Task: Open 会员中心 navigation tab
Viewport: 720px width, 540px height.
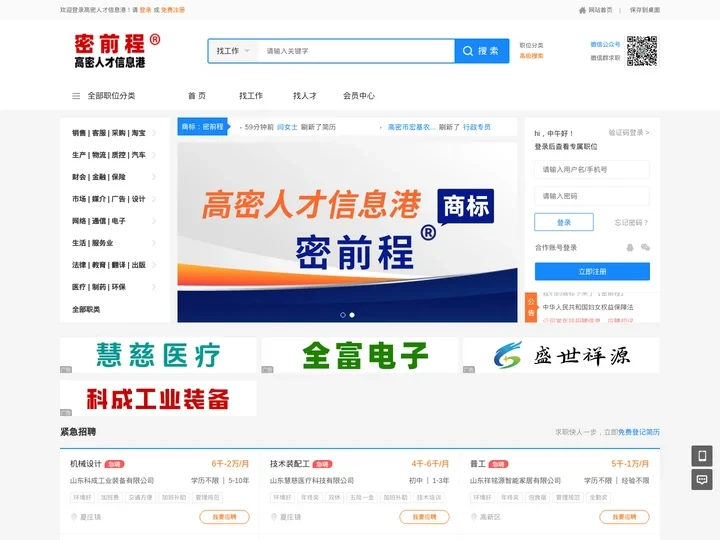Action: tap(359, 96)
